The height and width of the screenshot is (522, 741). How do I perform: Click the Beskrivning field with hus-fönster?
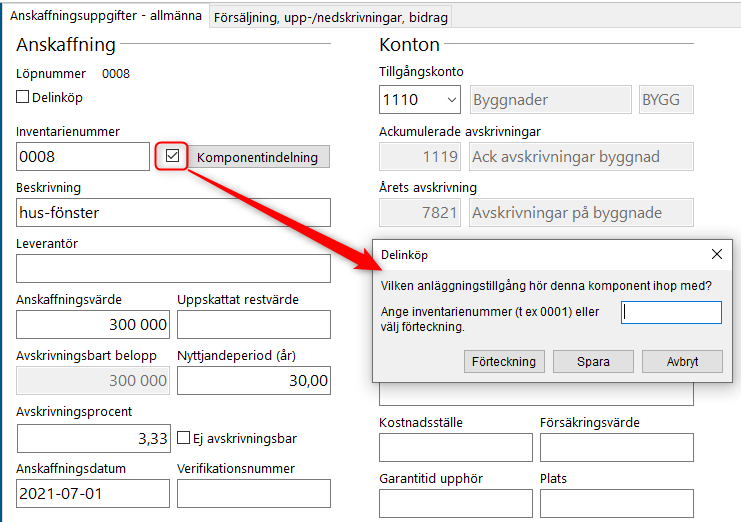[173, 213]
